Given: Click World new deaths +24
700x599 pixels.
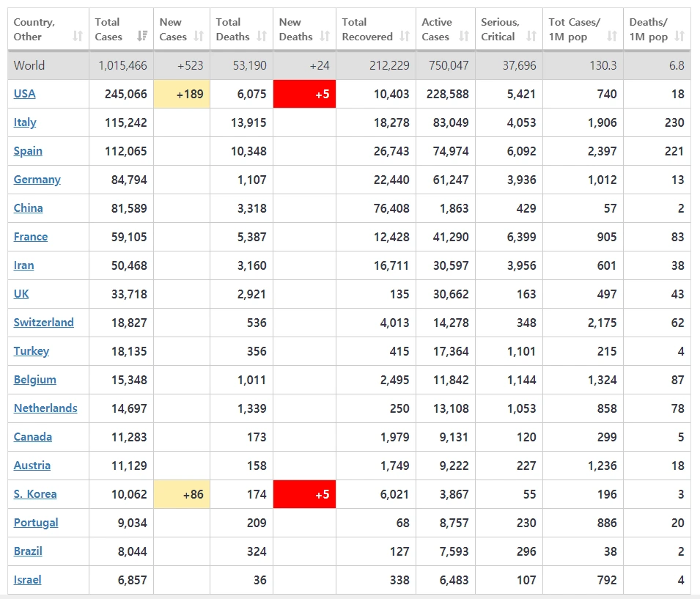Looking at the screenshot, I should tap(320, 65).
